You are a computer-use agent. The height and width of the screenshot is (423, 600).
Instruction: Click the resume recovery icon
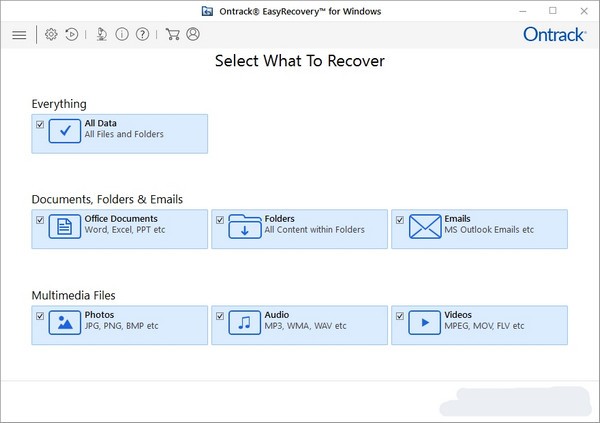click(72, 34)
